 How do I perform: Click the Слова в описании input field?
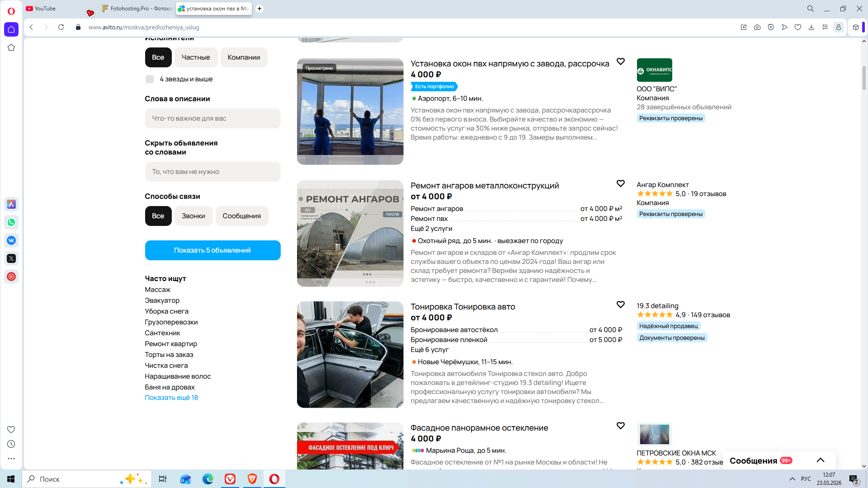tap(212, 118)
